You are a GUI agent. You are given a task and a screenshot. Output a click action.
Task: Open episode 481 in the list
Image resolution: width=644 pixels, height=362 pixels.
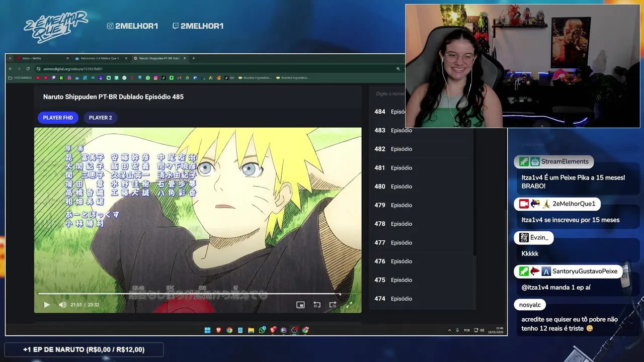[422, 168]
